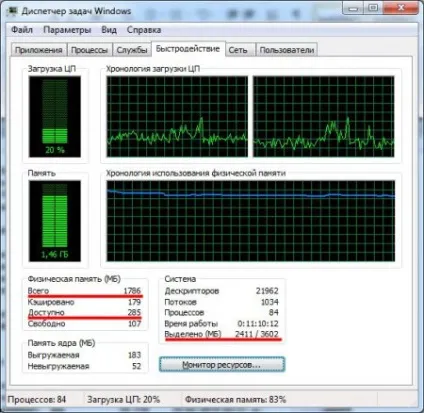Click the Дескрипторов value 21962
The width and height of the screenshot is (424, 413).
[267, 291]
